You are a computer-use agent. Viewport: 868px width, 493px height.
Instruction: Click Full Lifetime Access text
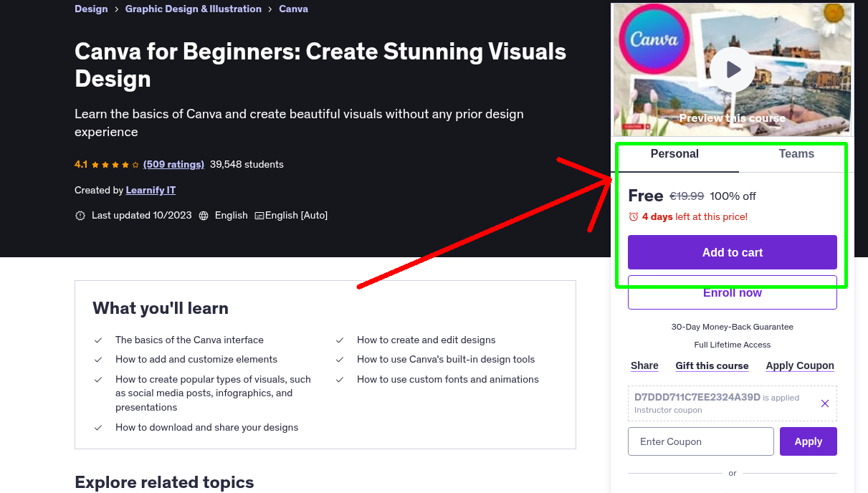733,345
